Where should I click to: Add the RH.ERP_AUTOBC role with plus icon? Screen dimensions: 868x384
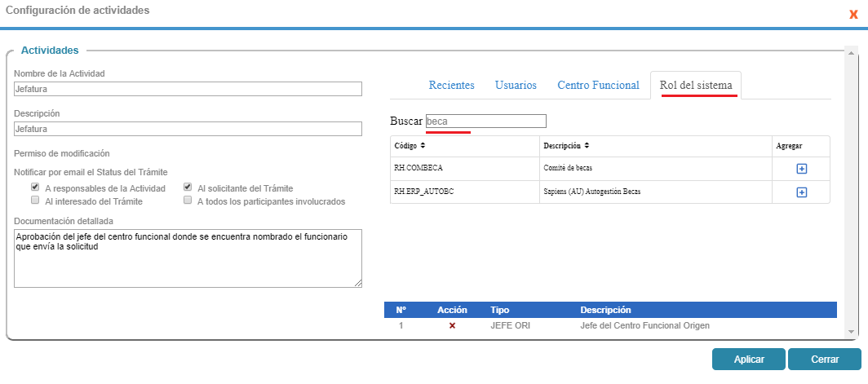point(801,192)
